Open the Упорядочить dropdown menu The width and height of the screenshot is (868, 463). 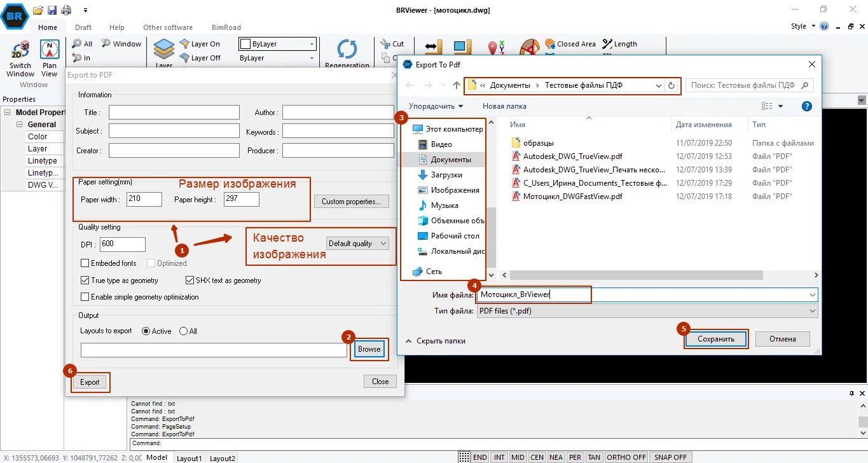coord(436,106)
